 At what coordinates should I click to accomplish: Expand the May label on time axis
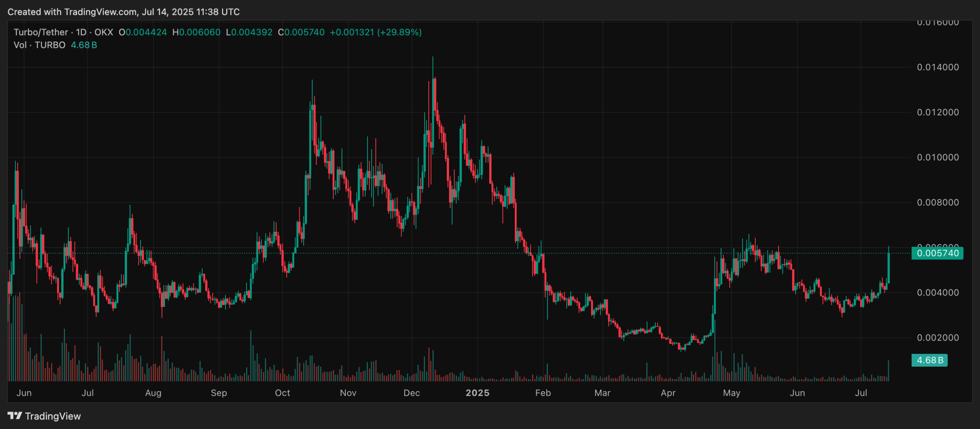[732, 393]
